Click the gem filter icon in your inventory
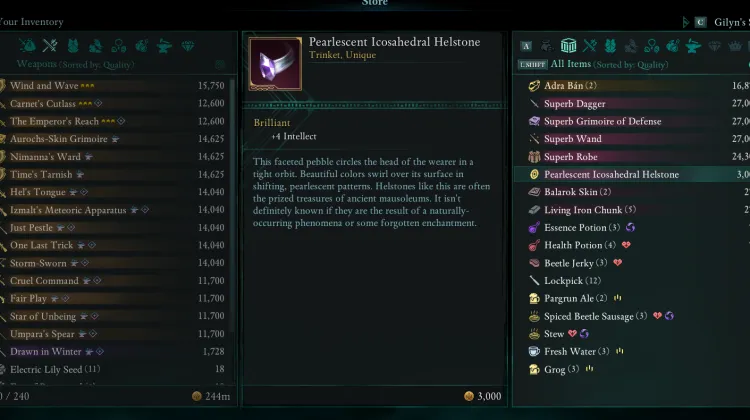Viewport: 750px width, 420px height. click(x=188, y=45)
